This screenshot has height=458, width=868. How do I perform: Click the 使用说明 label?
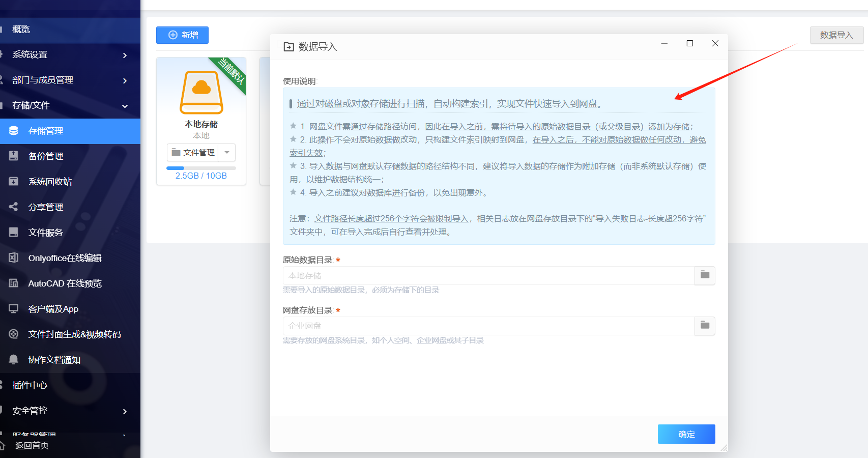click(x=299, y=81)
